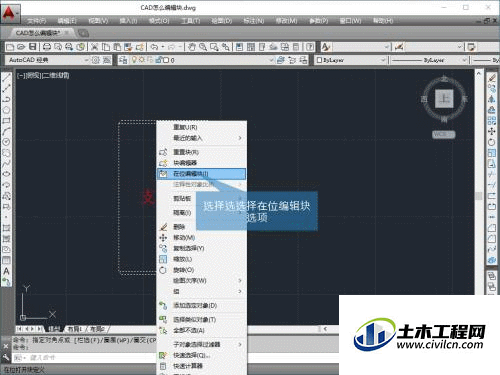The image size is (500, 375).
Task: Select the Rectangle tool in the draw toolbar
Action: [x=6, y=120]
